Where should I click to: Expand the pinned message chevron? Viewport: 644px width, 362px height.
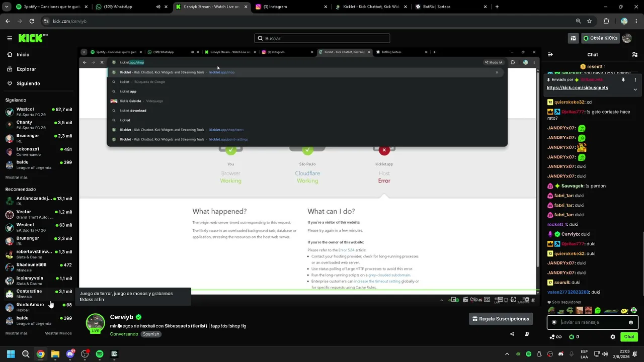coord(635,89)
